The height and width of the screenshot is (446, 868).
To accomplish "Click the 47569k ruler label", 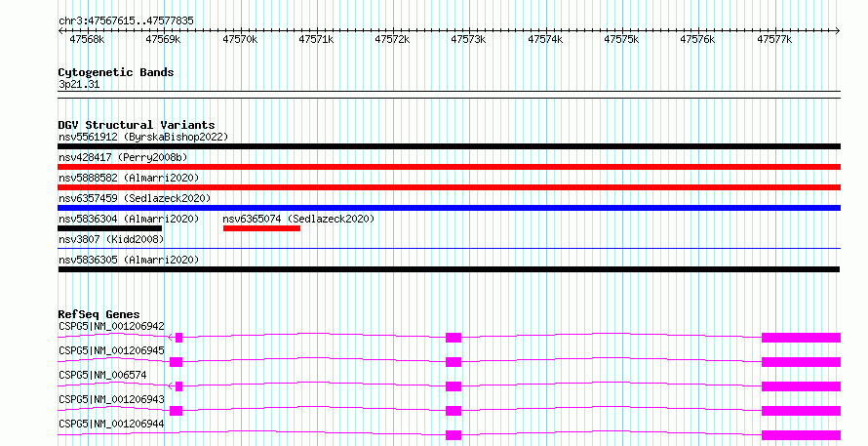I will pyautogui.click(x=163, y=39).
